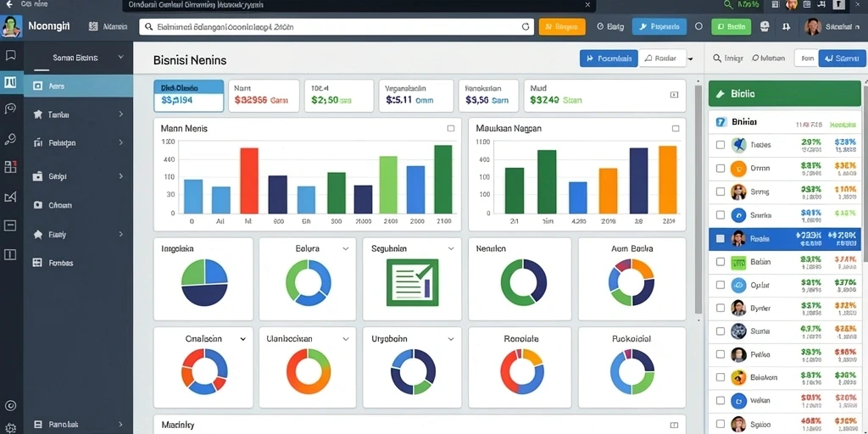Open the Fonbss sidebar menu item
The height and width of the screenshot is (434, 868).
(78, 263)
